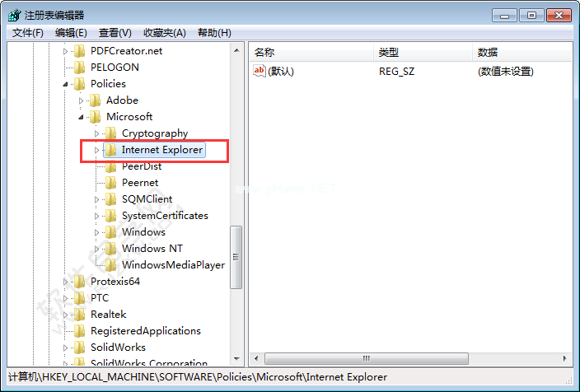Image resolution: width=580 pixels, height=392 pixels.
Task: Click the PeerDist folder icon
Action: 110,166
